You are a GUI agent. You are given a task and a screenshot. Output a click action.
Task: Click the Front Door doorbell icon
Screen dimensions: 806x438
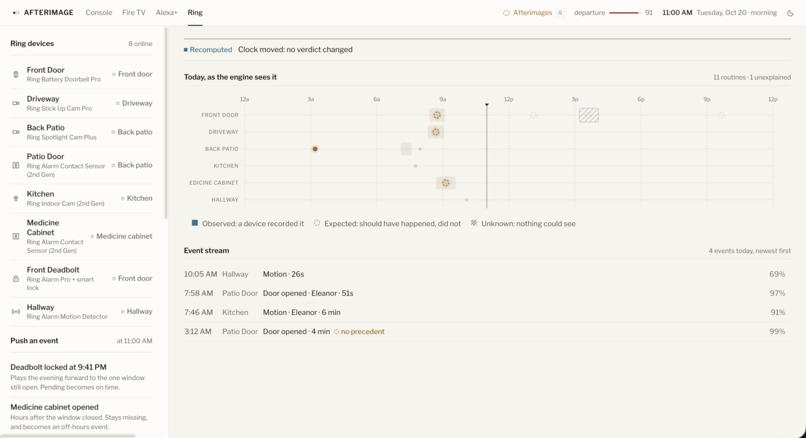tap(15, 75)
